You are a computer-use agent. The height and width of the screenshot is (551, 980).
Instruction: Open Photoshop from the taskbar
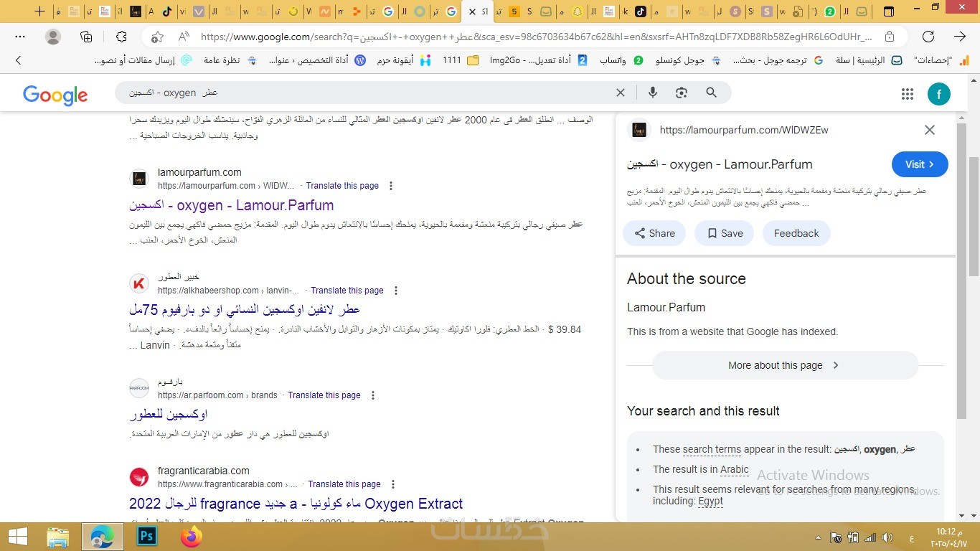tap(147, 537)
